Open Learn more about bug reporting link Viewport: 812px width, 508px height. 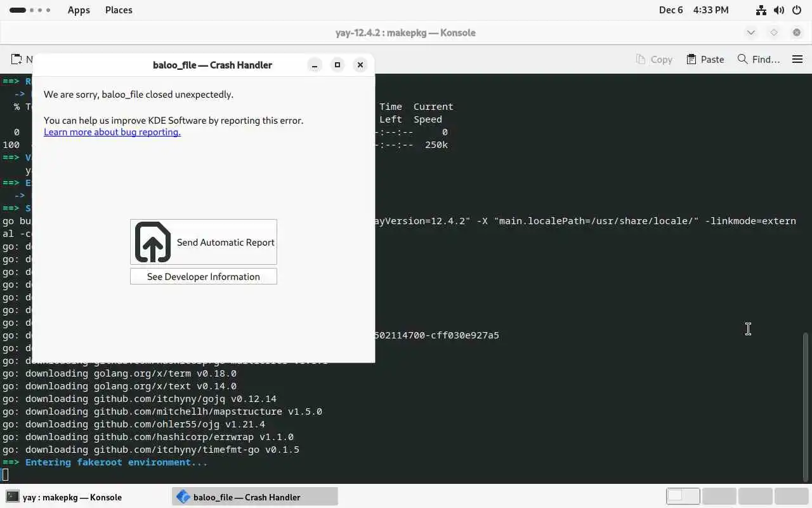point(112,132)
